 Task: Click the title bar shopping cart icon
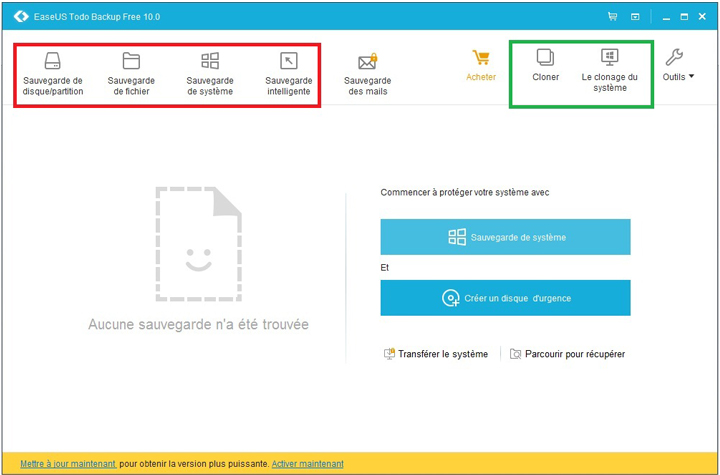(612, 17)
